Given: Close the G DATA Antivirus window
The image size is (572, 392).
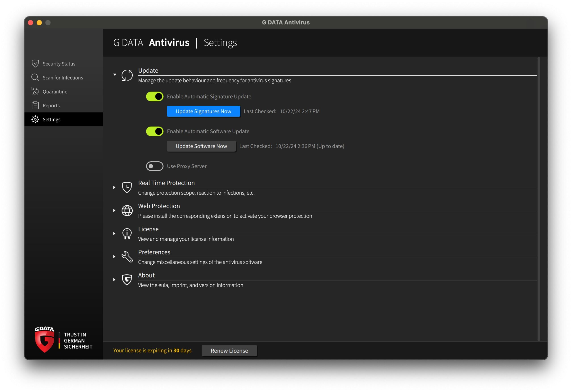Looking at the screenshot, I should pyautogui.click(x=31, y=23).
